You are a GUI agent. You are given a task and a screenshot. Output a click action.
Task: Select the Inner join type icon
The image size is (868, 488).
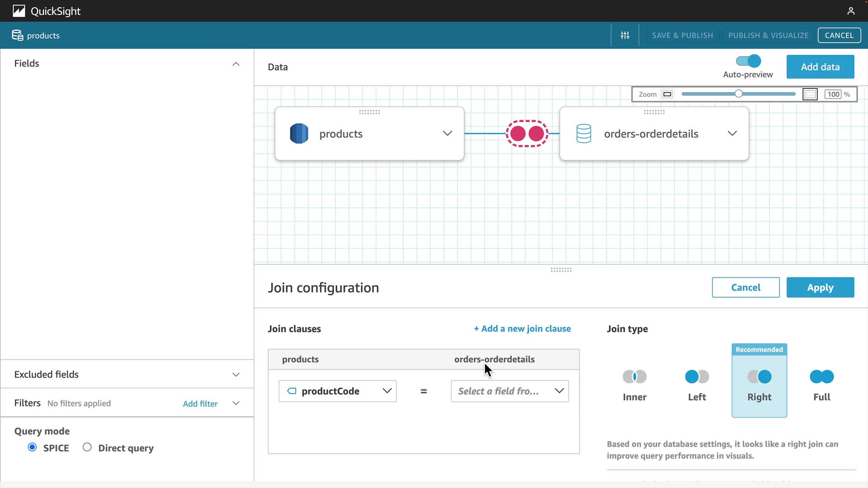pyautogui.click(x=634, y=377)
